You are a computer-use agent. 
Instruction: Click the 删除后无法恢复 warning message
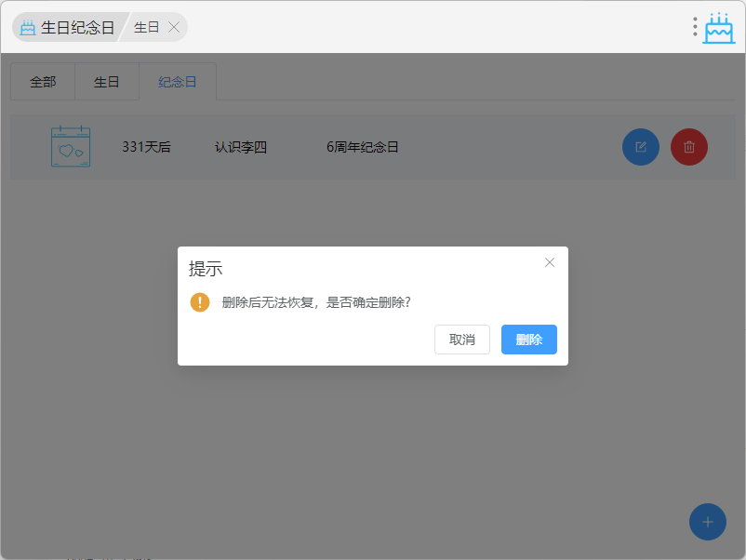point(316,302)
